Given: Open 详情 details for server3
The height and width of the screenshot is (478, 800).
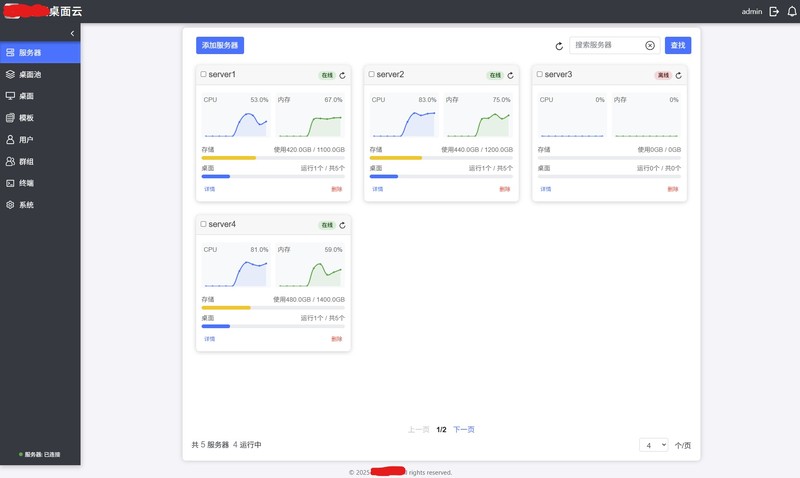Looking at the screenshot, I should click(545, 189).
